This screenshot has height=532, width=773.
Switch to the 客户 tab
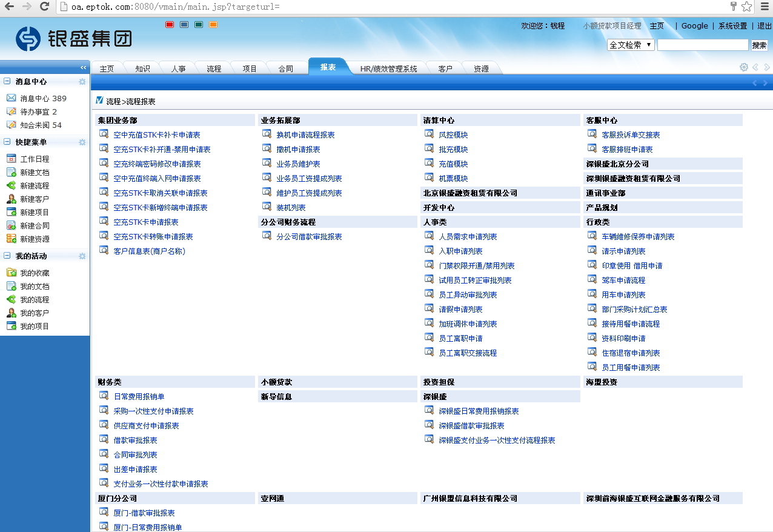tap(445, 68)
